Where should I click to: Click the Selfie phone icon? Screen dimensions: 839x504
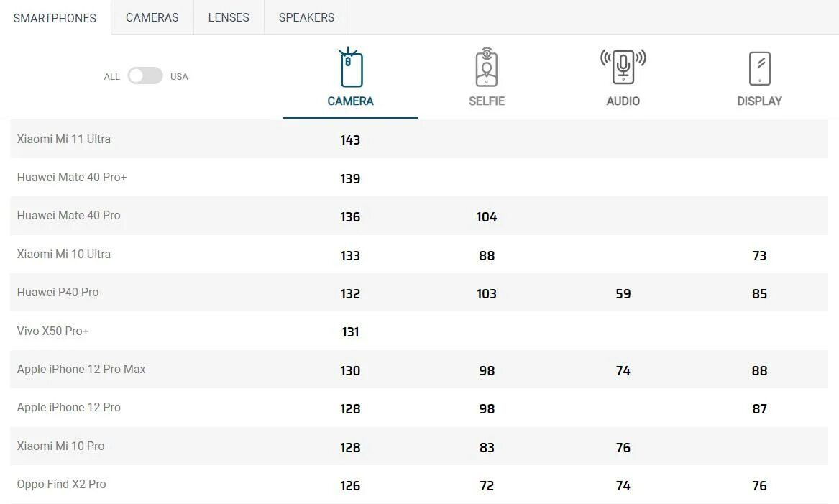pos(487,68)
